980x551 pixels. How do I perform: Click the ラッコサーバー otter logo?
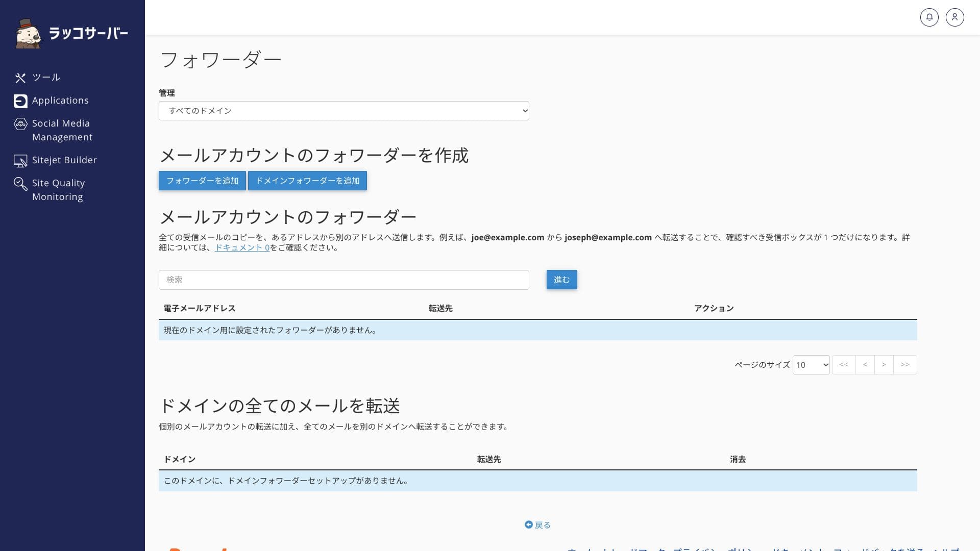[x=28, y=34]
